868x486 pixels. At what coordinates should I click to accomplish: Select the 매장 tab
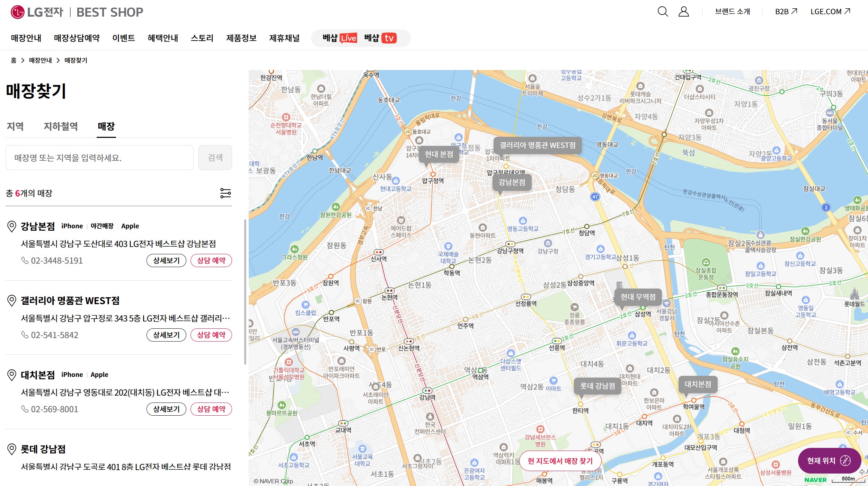point(106,126)
